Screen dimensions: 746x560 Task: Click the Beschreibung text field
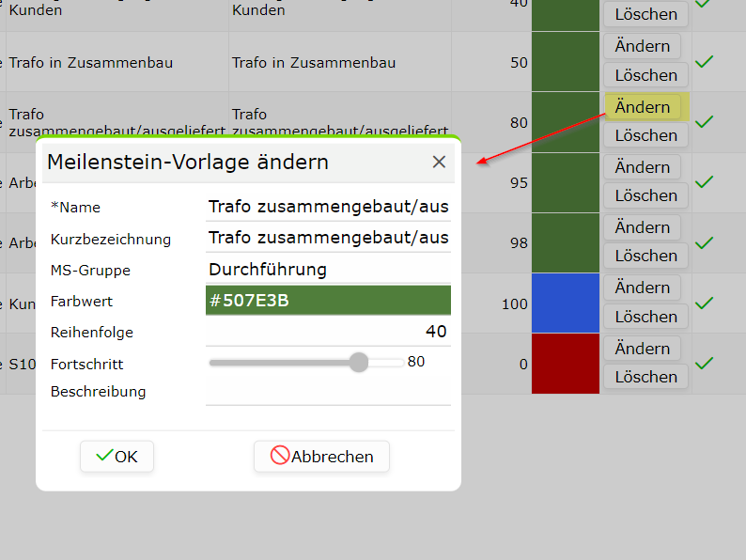328,392
